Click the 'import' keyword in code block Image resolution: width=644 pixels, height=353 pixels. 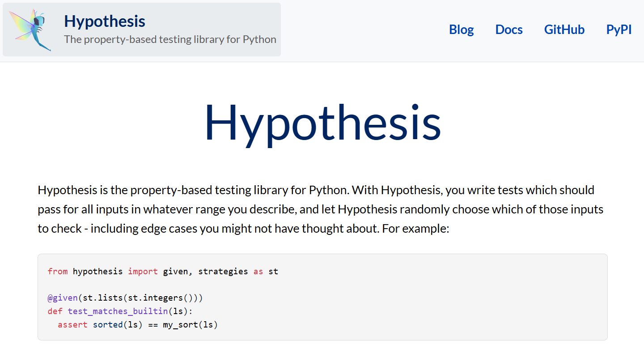pyautogui.click(x=143, y=271)
